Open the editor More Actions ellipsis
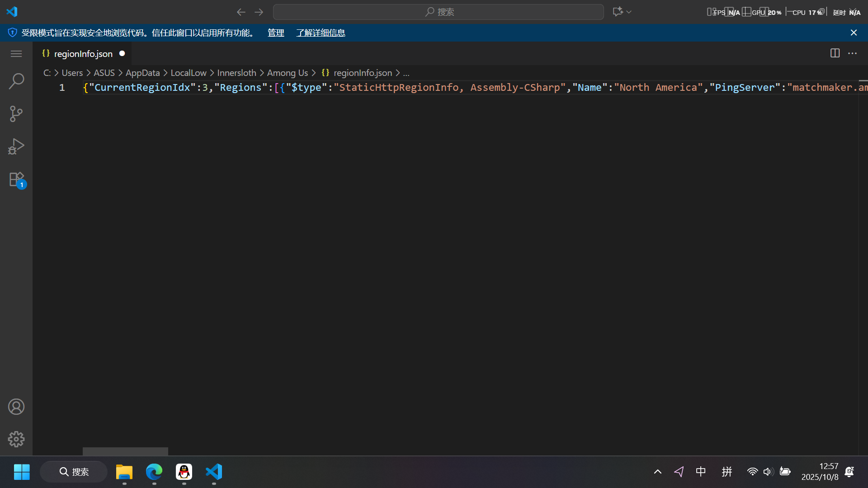This screenshot has height=488, width=868. (852, 53)
